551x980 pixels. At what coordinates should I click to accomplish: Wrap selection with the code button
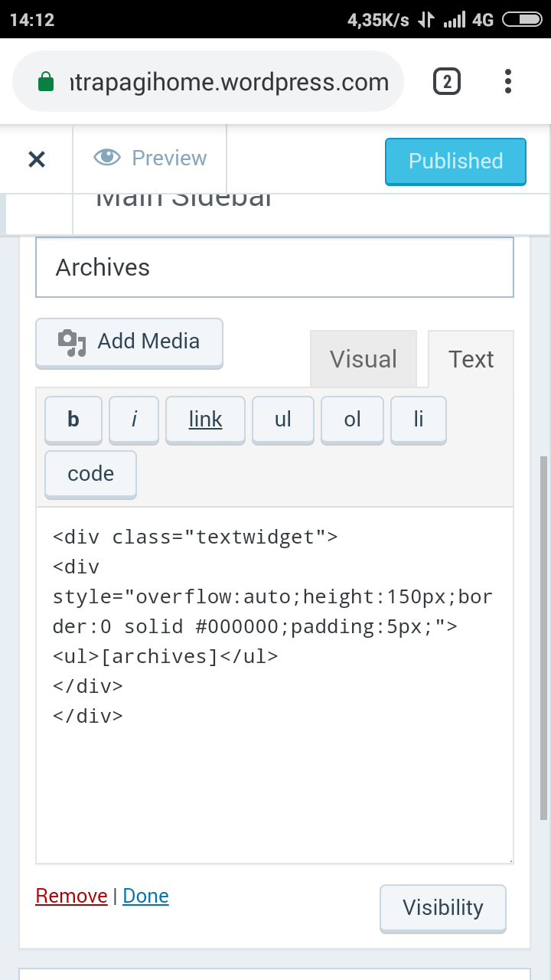[x=90, y=474]
